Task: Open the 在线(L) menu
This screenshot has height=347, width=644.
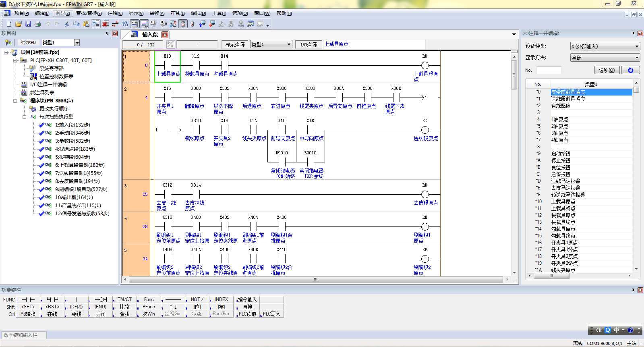Action: [x=178, y=13]
